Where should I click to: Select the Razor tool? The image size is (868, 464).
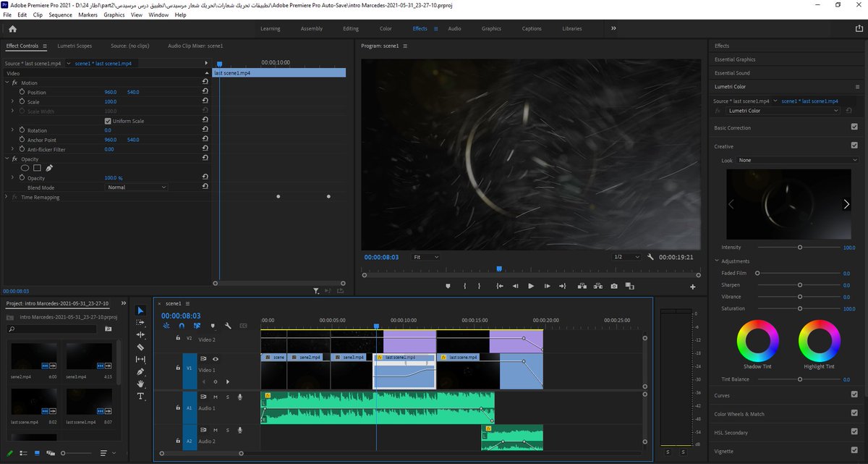(x=140, y=347)
